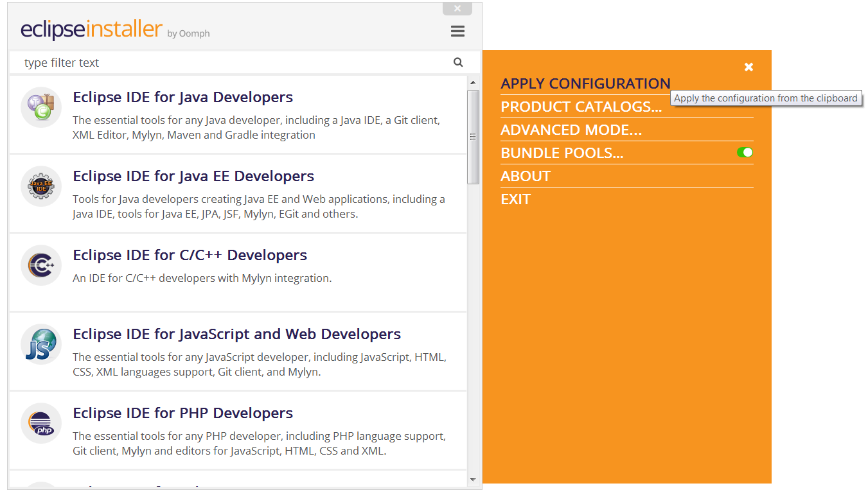The width and height of the screenshot is (868, 497).
Task: Toggle the green switch next to BUNDLE POOLS
Action: tap(745, 152)
